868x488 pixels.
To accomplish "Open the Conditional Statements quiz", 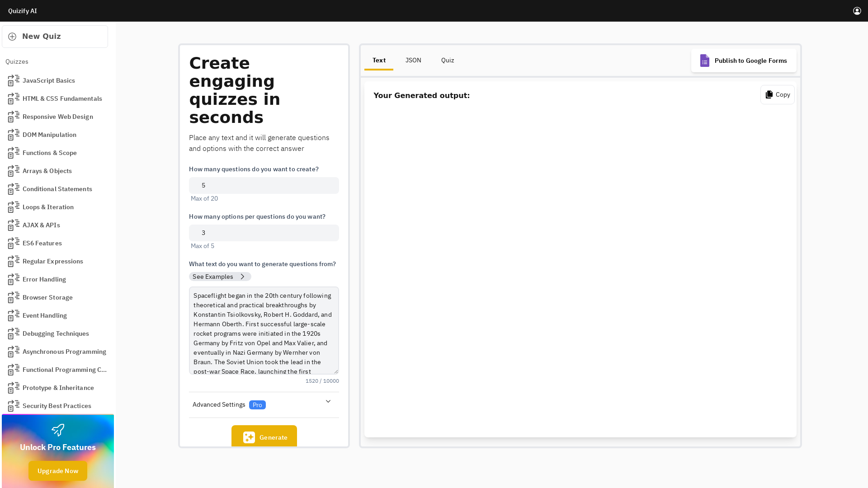I will tap(57, 189).
